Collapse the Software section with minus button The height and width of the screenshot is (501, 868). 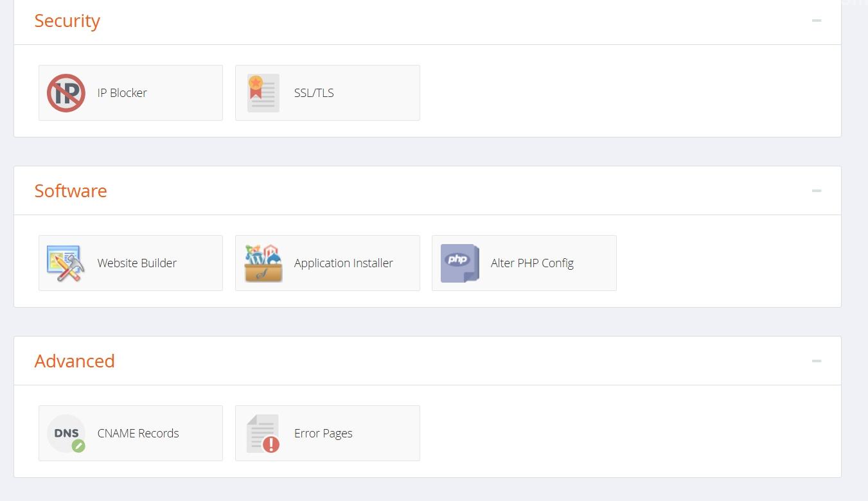pyautogui.click(x=817, y=191)
